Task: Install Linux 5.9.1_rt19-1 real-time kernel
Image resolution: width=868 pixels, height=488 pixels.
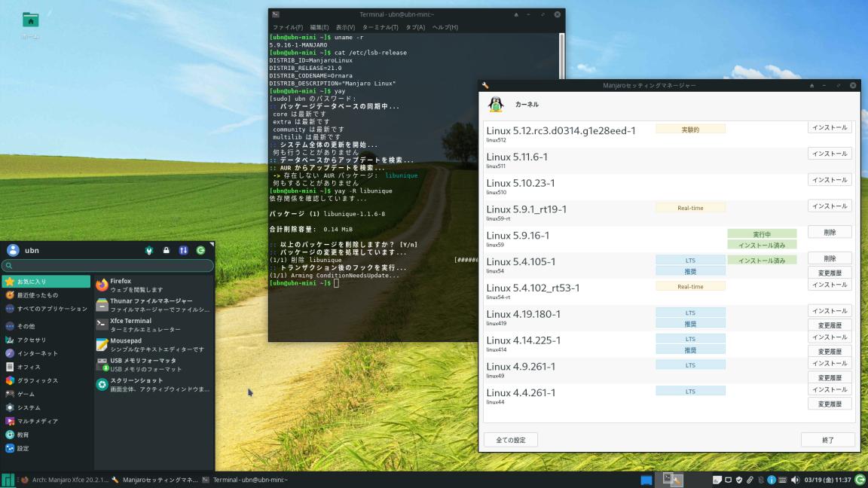Action: [x=830, y=206]
